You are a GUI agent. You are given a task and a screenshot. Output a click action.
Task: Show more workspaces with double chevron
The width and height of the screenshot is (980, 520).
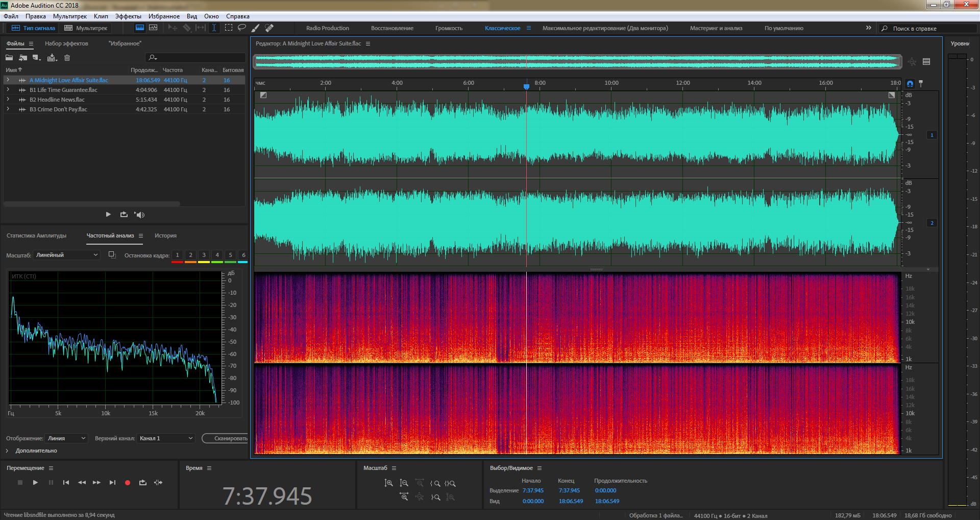click(x=869, y=28)
